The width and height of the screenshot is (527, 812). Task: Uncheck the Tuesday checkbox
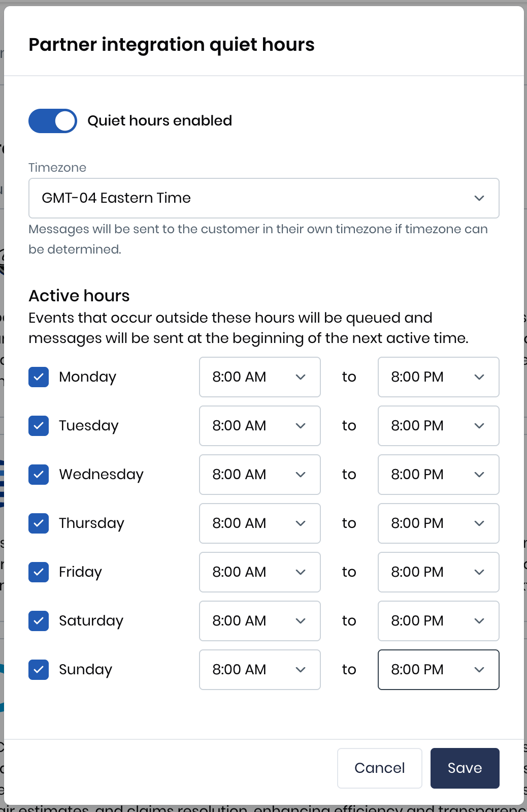39,426
